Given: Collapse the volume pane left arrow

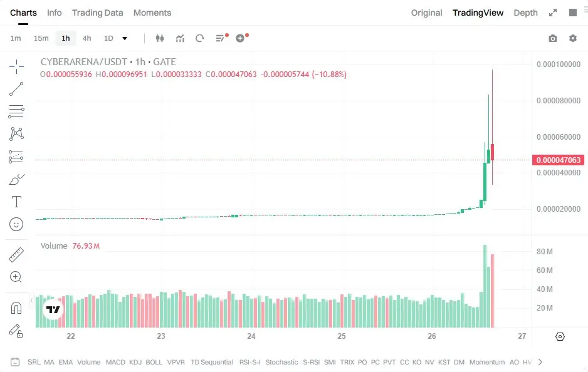Looking at the screenshot, I should (31, 300).
